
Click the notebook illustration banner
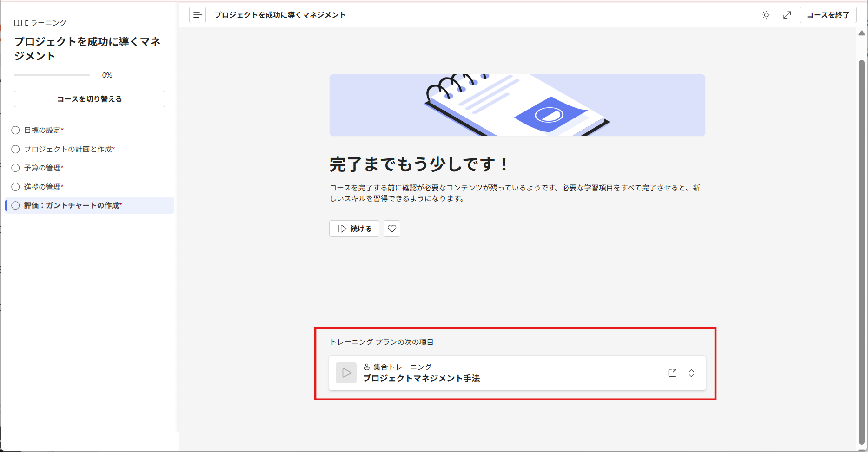tap(517, 105)
